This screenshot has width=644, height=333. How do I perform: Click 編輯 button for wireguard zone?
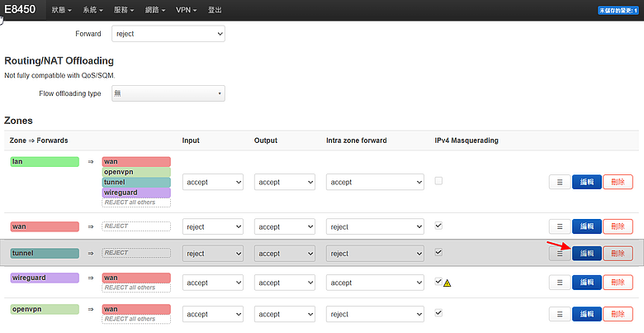click(587, 283)
